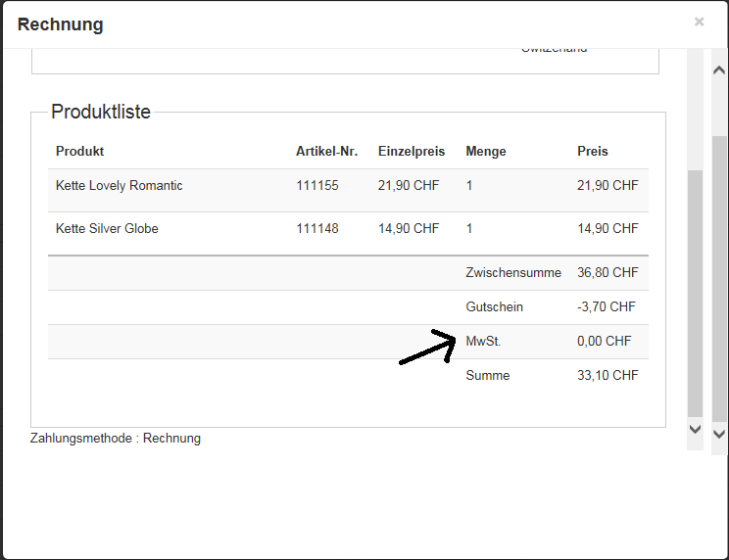Click article number 111155
729x560 pixels.
point(317,186)
